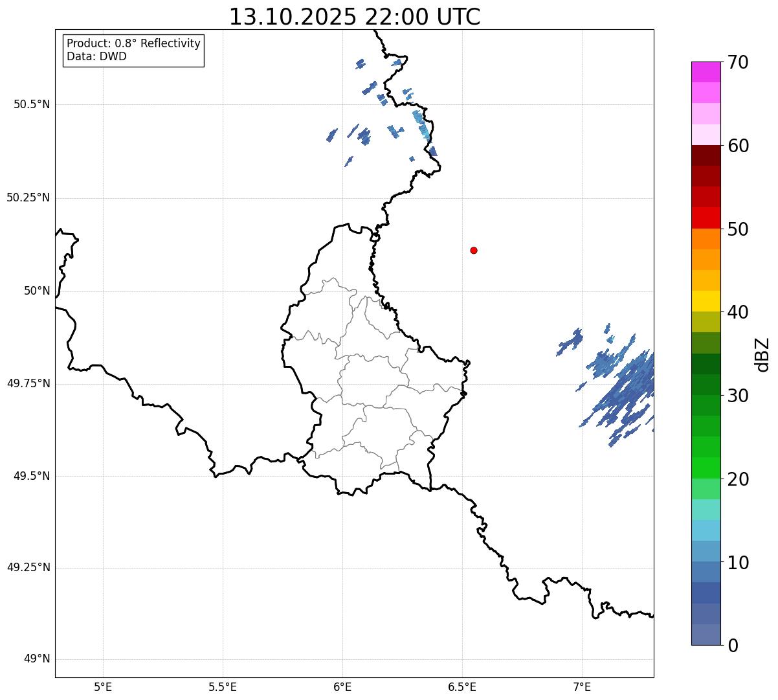Click the 5°E longitude label
Image resolution: width=778 pixels, height=700 pixels.
[103, 686]
